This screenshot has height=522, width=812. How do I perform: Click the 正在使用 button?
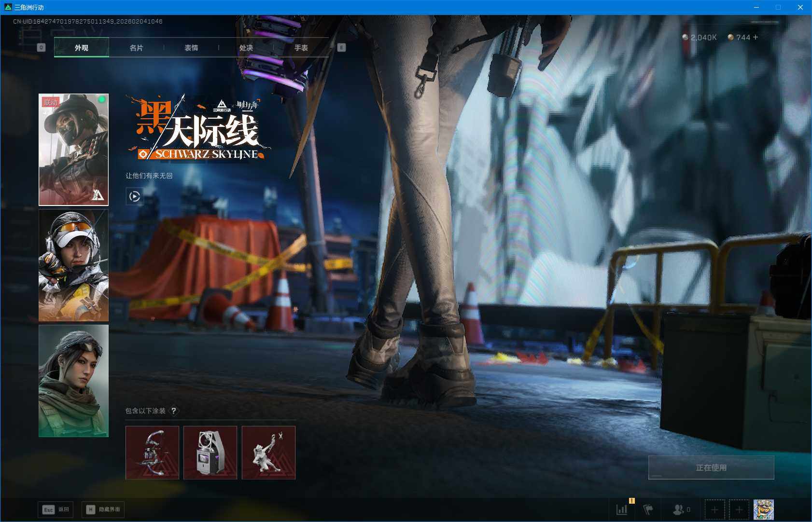[x=711, y=467]
